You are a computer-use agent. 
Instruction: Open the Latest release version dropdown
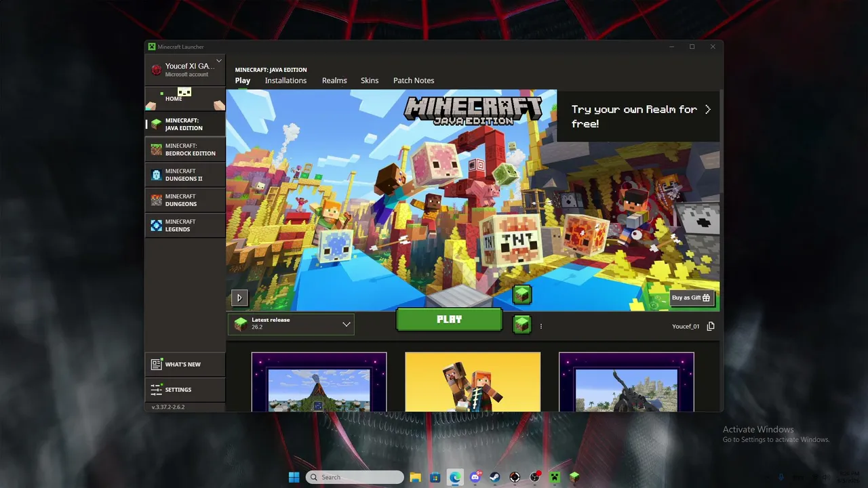(x=291, y=324)
